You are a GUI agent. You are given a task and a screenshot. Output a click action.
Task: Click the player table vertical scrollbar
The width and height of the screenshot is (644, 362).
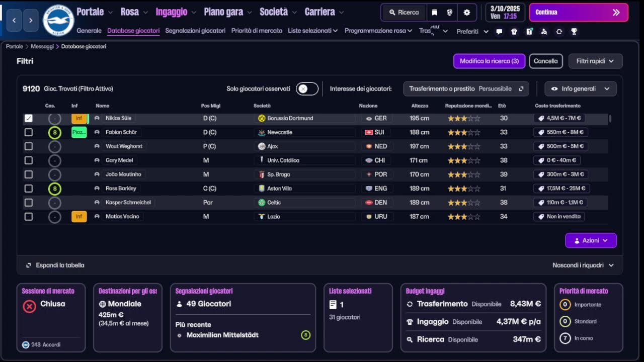tap(610, 119)
